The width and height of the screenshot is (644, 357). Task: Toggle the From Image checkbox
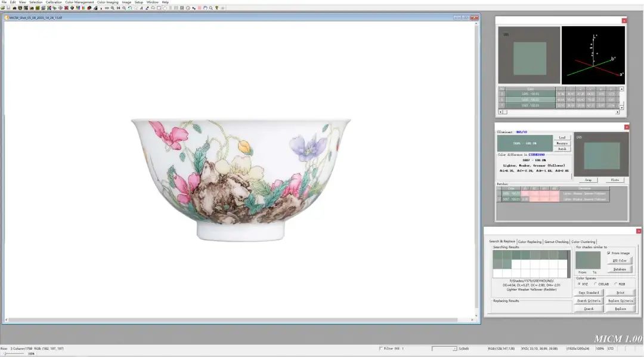coord(609,253)
